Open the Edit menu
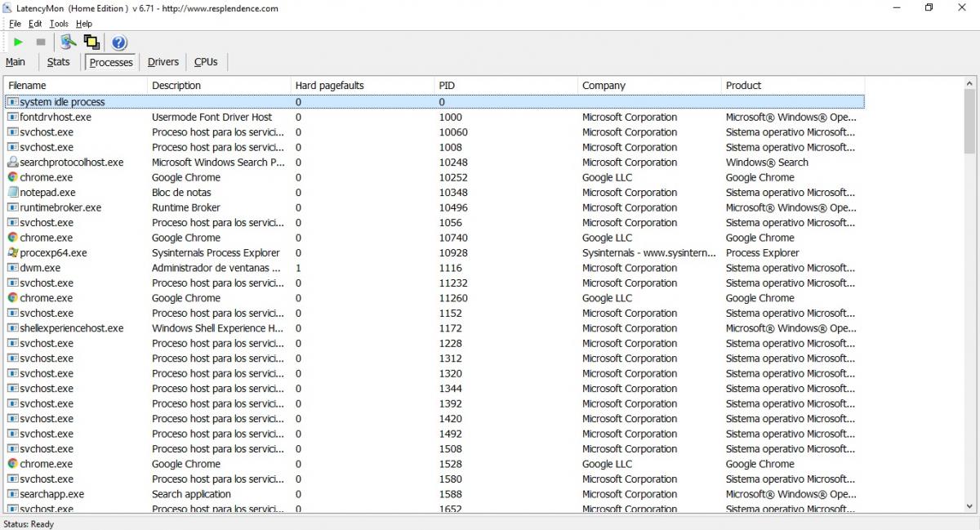This screenshot has height=530, width=980. coord(35,24)
